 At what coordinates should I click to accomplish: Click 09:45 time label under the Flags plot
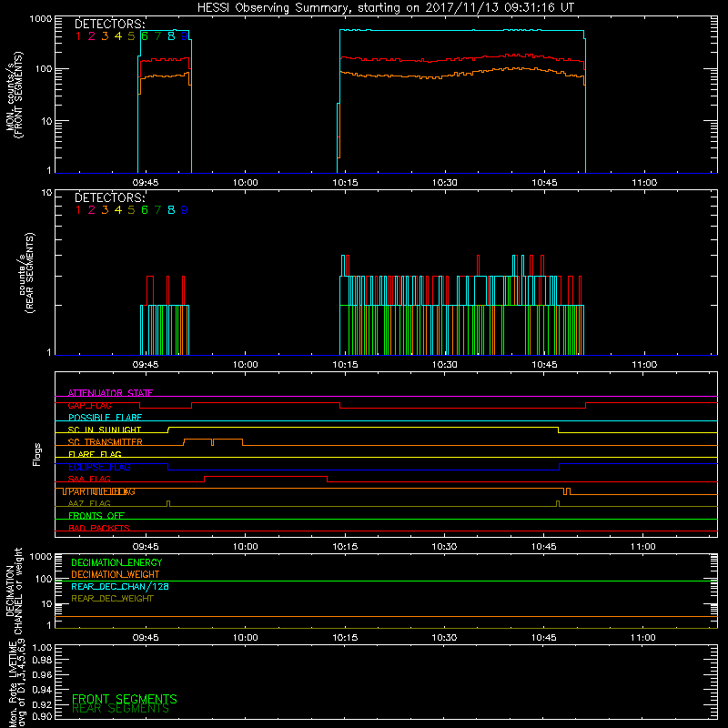tap(146, 547)
